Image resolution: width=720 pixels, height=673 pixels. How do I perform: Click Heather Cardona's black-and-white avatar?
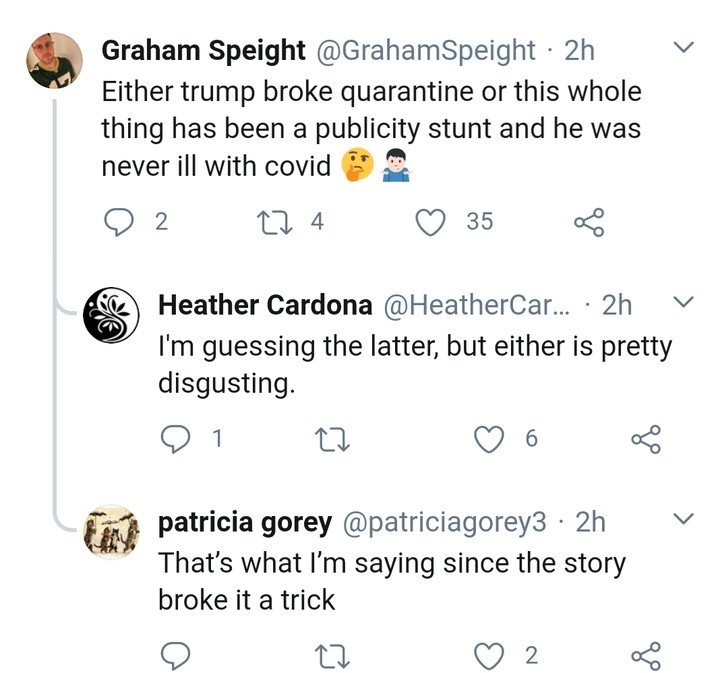click(x=111, y=316)
